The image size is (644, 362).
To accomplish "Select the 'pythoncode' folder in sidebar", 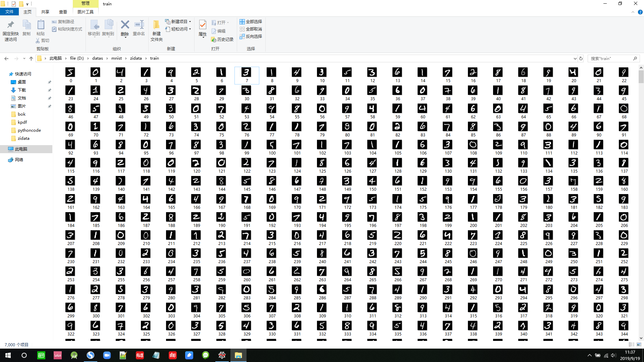I will pyautogui.click(x=29, y=130).
